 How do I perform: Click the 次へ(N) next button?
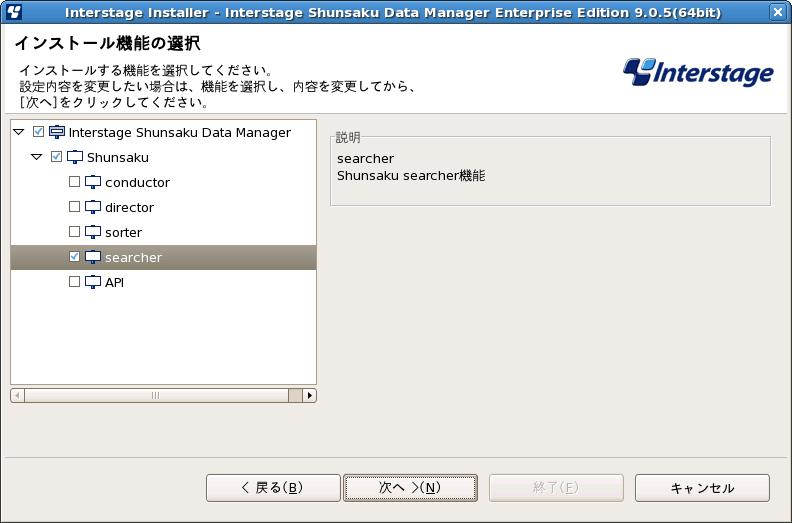[410, 488]
